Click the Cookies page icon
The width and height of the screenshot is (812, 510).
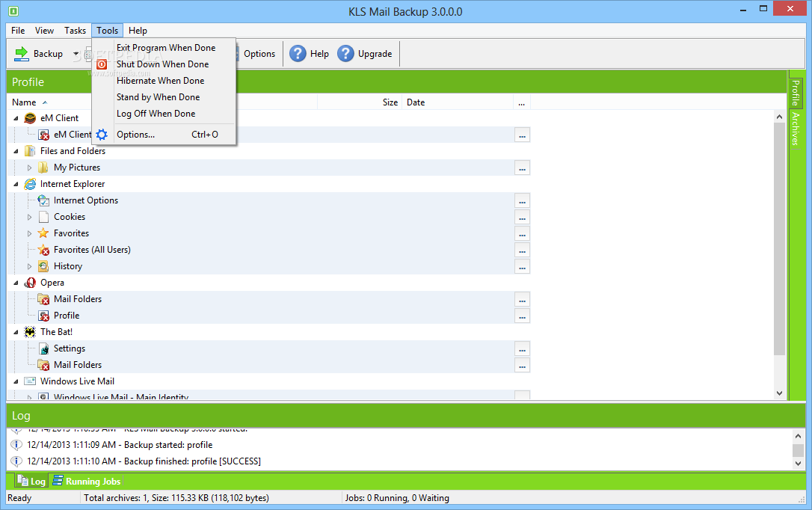pyautogui.click(x=43, y=217)
